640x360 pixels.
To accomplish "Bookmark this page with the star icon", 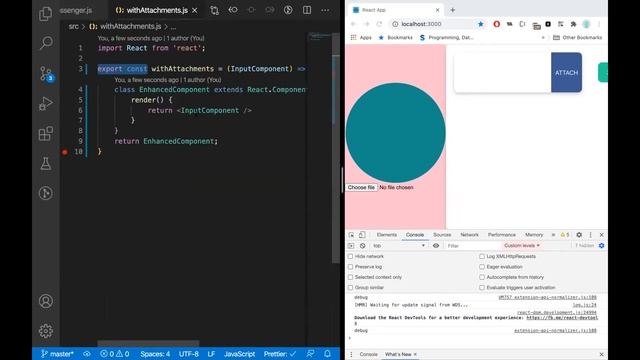I will tap(481, 24).
